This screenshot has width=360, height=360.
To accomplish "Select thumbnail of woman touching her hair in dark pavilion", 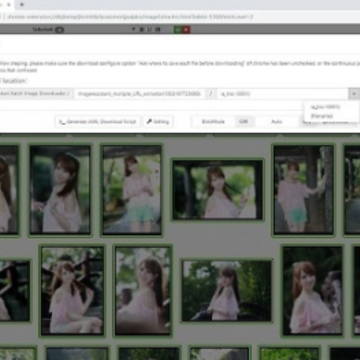I will [60, 190].
